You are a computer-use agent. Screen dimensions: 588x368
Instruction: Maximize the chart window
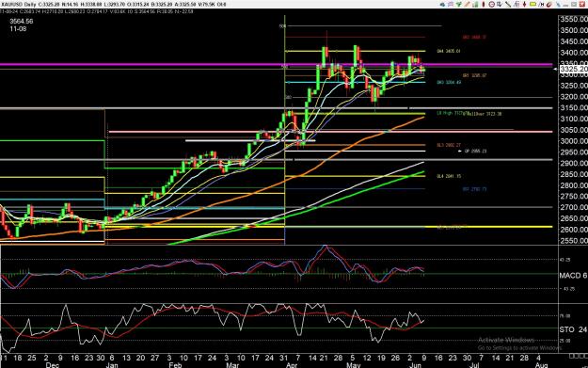coord(574,4)
